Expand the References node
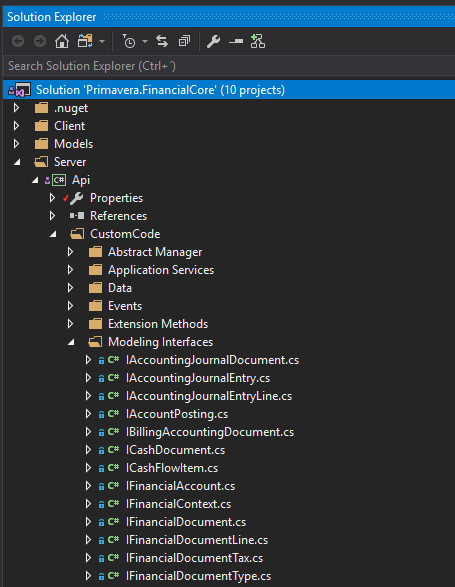This screenshot has width=455, height=587. click(52, 216)
